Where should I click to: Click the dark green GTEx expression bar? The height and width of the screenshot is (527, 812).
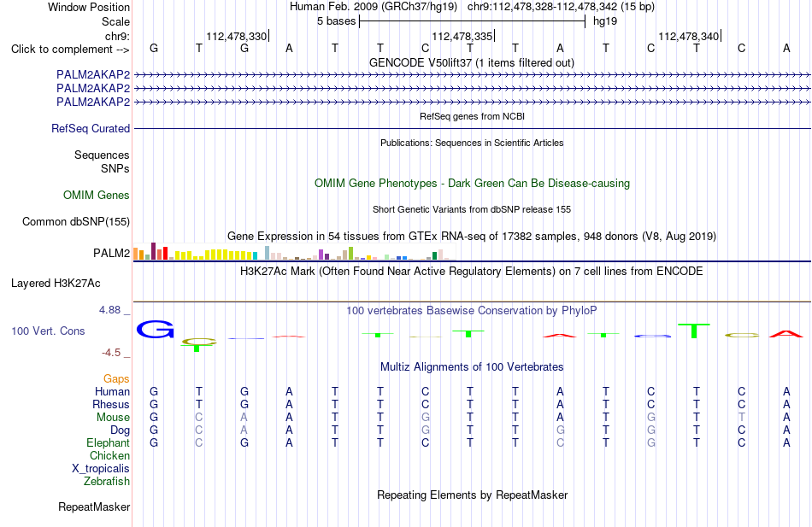(x=435, y=255)
